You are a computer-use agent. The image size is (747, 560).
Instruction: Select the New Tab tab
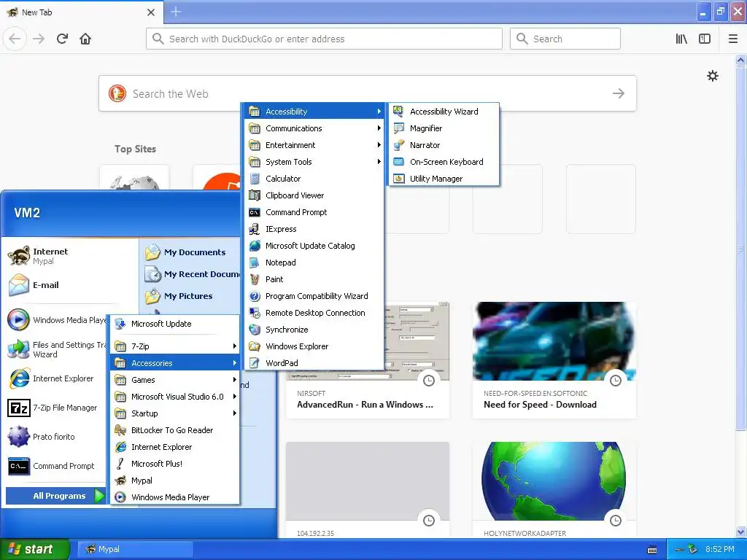tap(82, 12)
